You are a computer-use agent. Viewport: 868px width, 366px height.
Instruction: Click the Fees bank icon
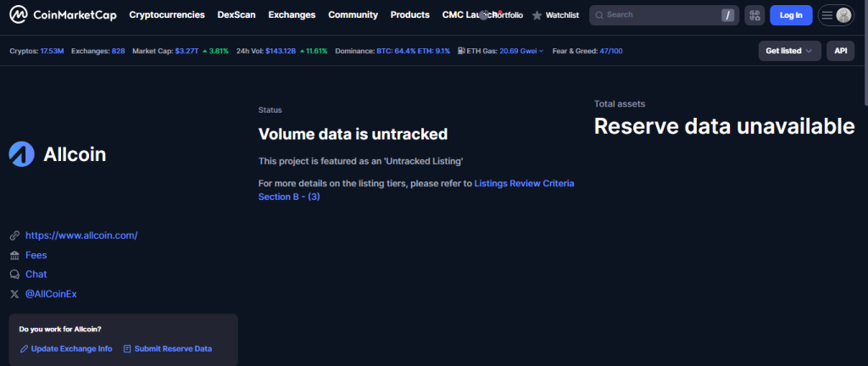coord(14,255)
